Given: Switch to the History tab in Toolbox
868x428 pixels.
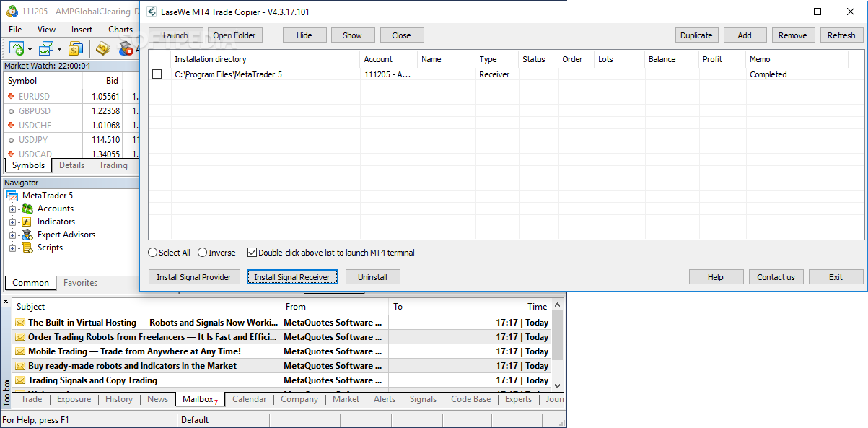Looking at the screenshot, I should coord(119,399).
